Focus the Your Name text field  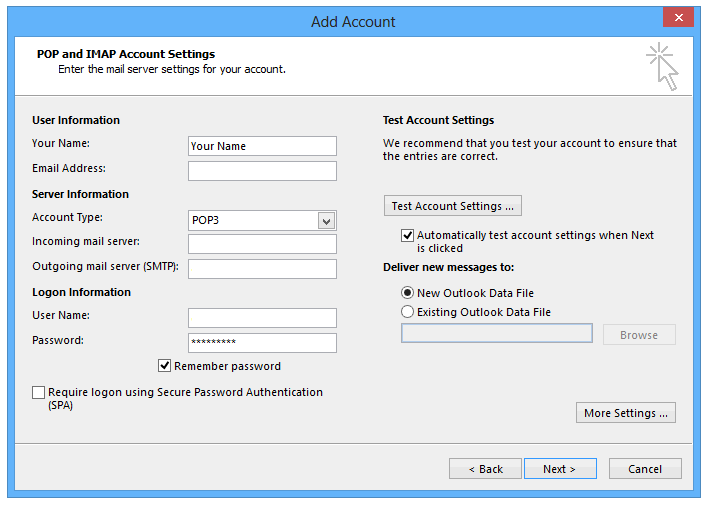[x=262, y=146]
